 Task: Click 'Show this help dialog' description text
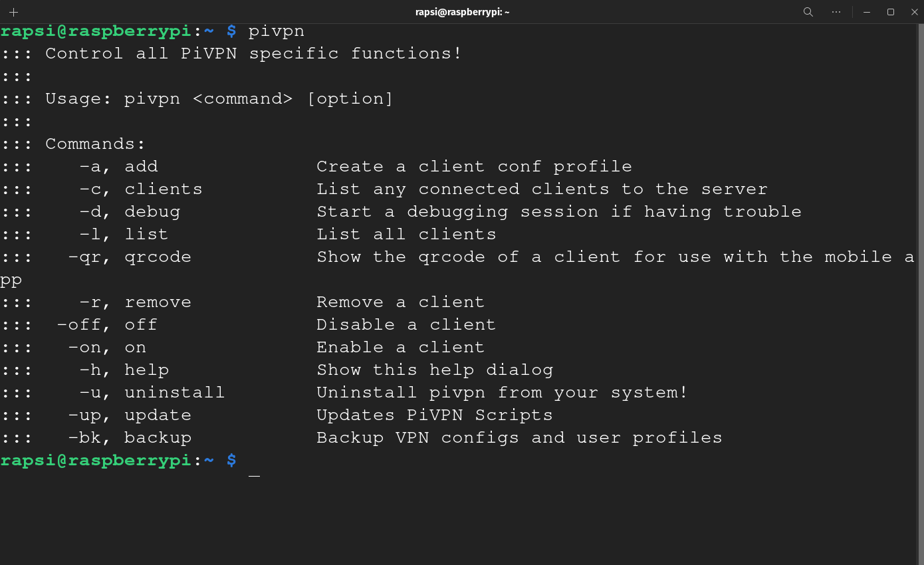pos(435,370)
